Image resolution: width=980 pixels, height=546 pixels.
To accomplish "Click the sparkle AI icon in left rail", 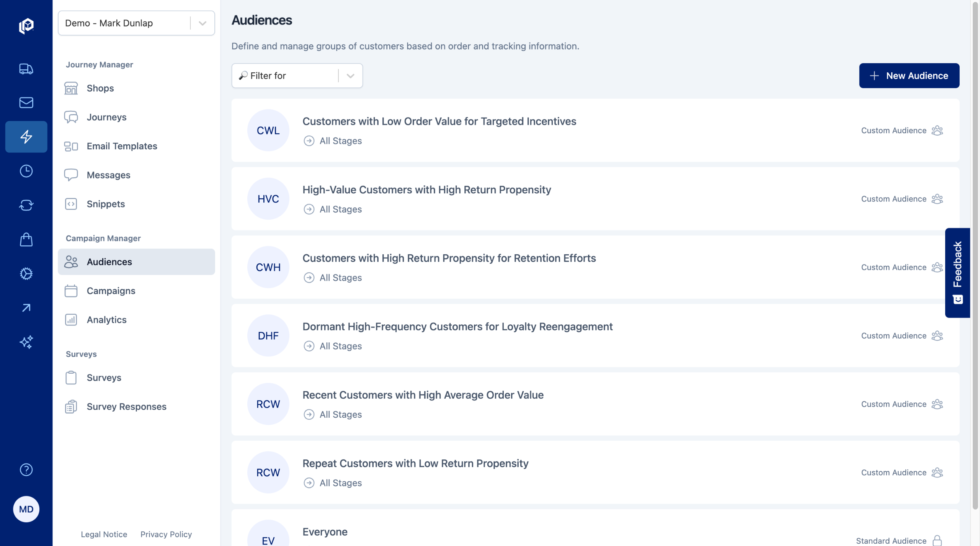I will 26,342.
